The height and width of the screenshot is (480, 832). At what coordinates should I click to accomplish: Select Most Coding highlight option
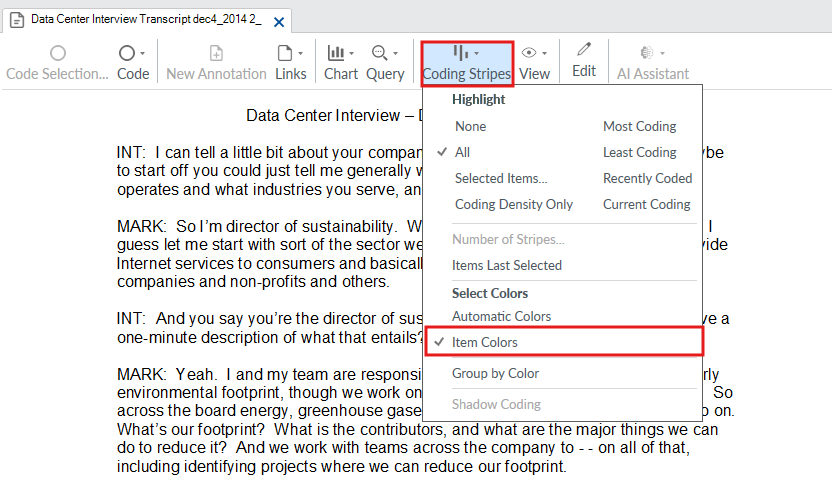click(x=639, y=126)
